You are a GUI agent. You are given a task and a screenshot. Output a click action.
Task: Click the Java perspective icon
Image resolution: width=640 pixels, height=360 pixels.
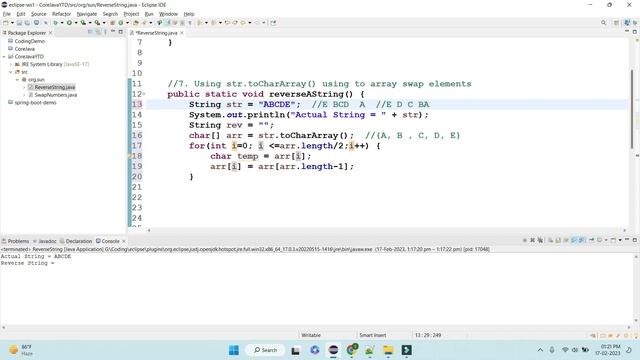[627, 23]
